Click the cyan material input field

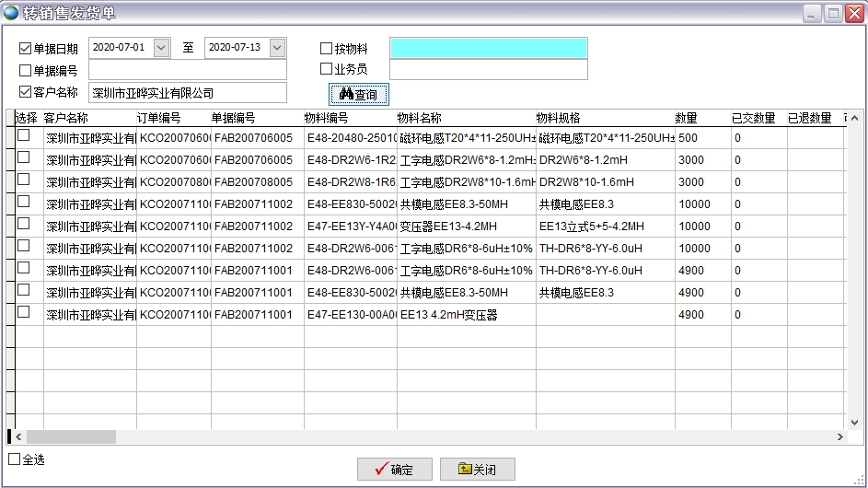(488, 48)
